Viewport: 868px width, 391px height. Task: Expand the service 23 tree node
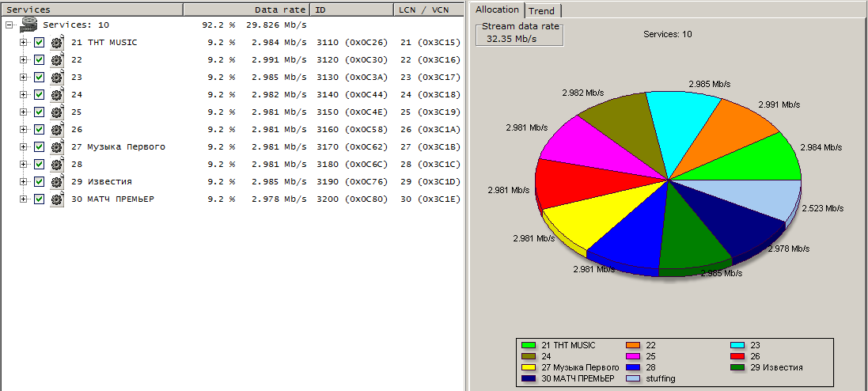point(23,77)
